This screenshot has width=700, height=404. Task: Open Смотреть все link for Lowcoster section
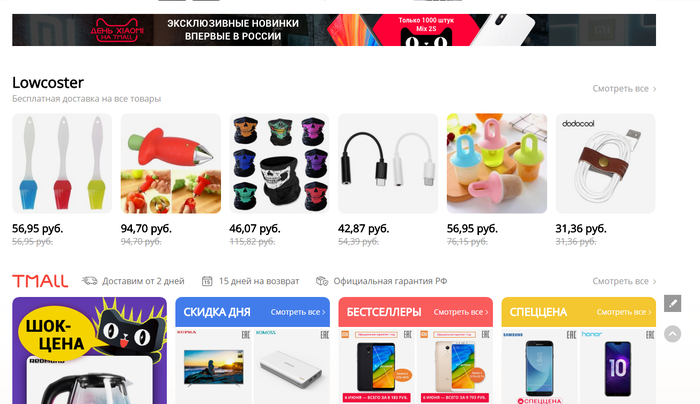pos(624,88)
